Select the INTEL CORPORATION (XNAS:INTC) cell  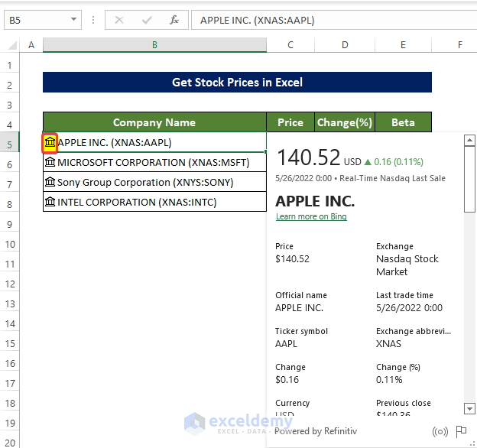[154, 202]
